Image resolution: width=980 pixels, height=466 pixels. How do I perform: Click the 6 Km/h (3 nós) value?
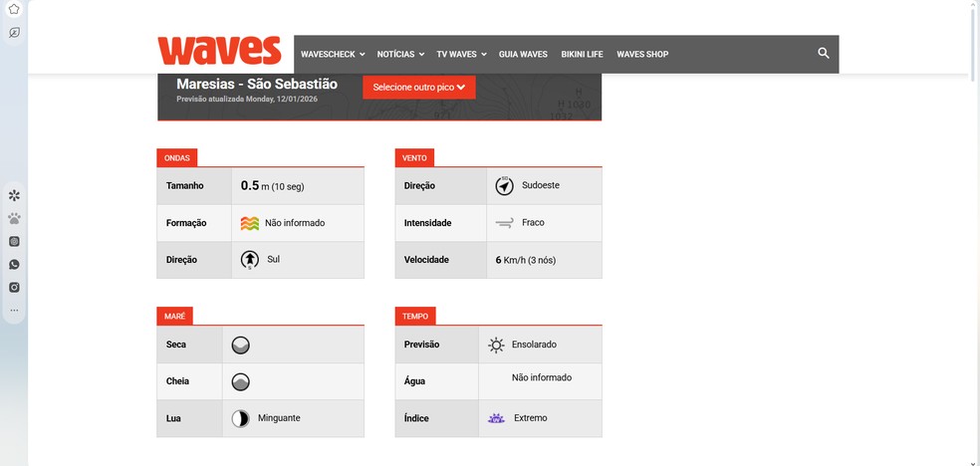coord(526,260)
